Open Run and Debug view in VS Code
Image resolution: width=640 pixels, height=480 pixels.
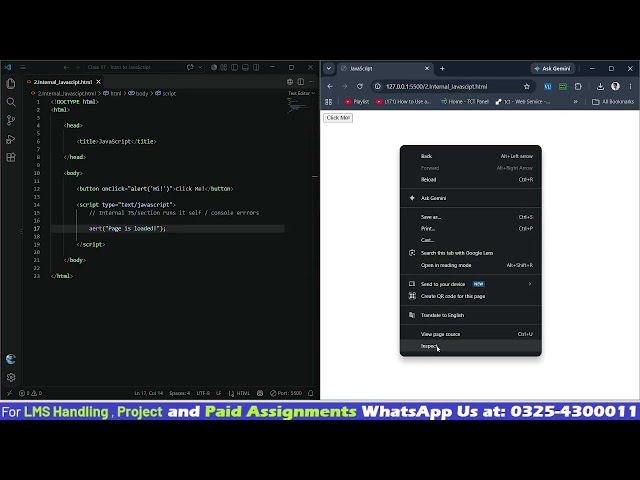pos(11,139)
